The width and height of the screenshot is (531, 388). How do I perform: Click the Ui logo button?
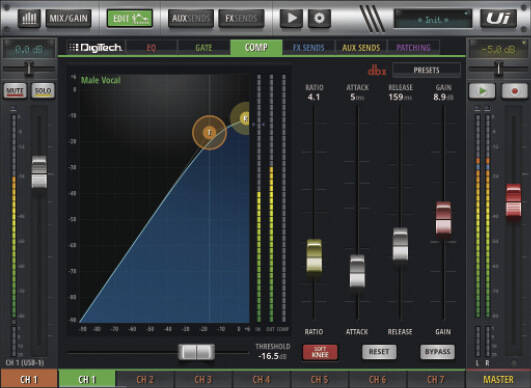[x=498, y=18]
